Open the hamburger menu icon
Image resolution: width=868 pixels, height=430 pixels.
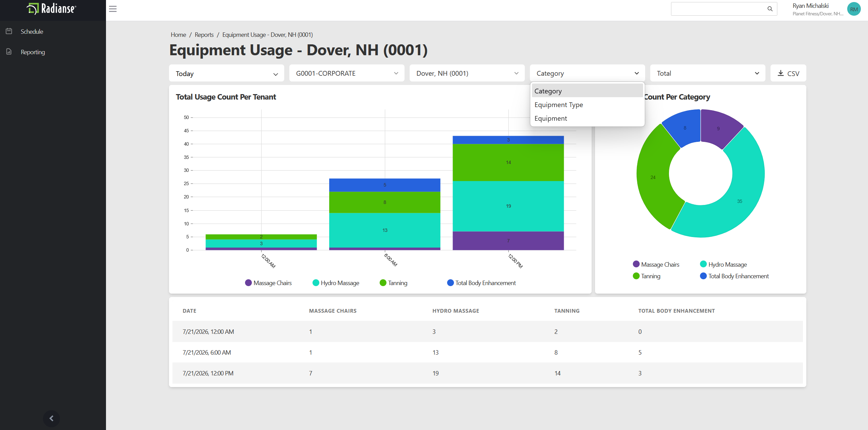[x=113, y=9]
